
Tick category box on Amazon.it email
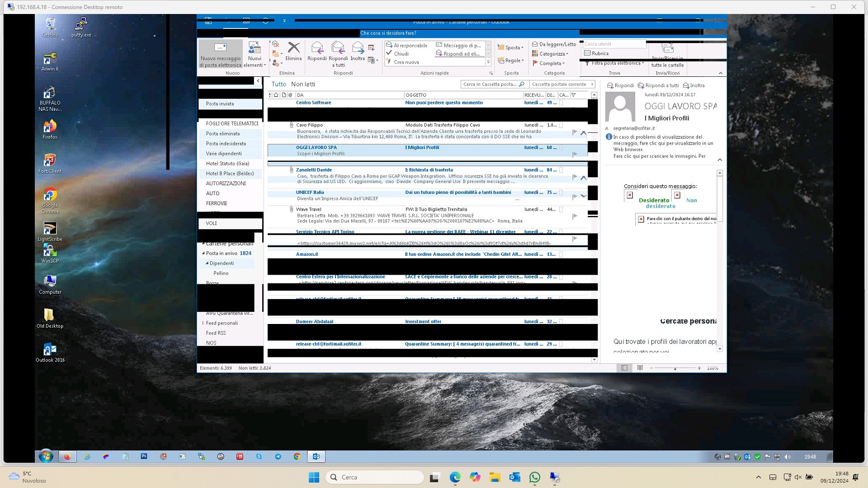pos(561,254)
